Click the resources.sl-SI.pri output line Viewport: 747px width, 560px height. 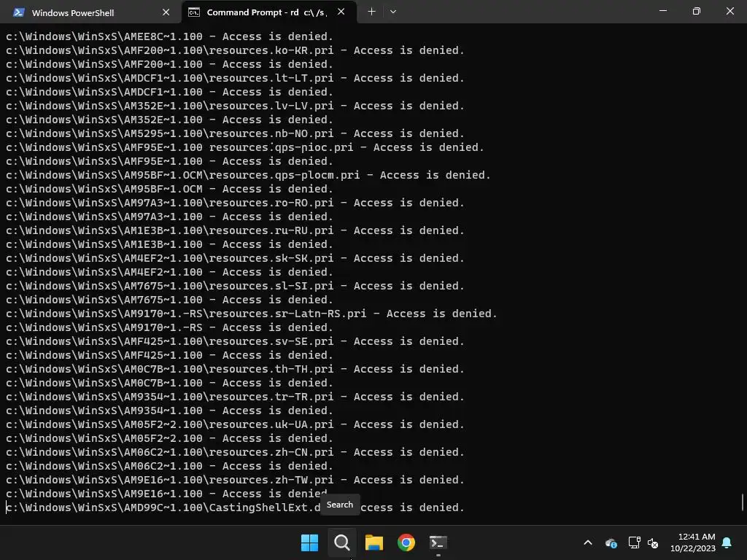pyautogui.click(x=235, y=286)
